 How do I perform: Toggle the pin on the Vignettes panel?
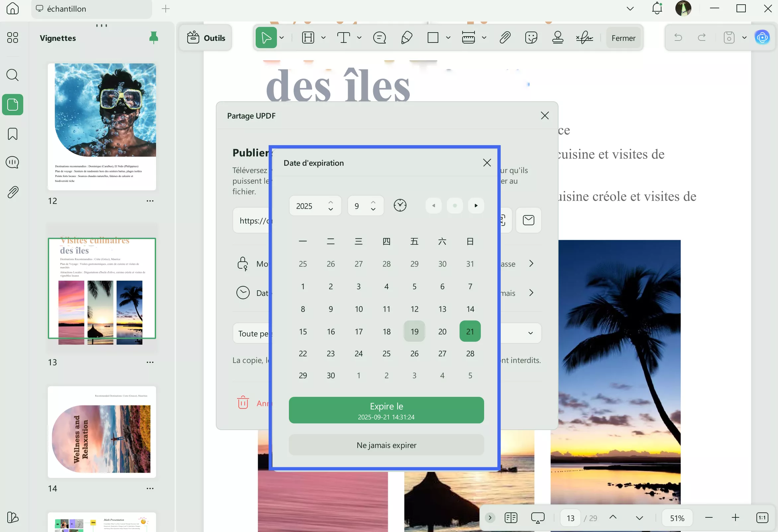[x=153, y=38]
